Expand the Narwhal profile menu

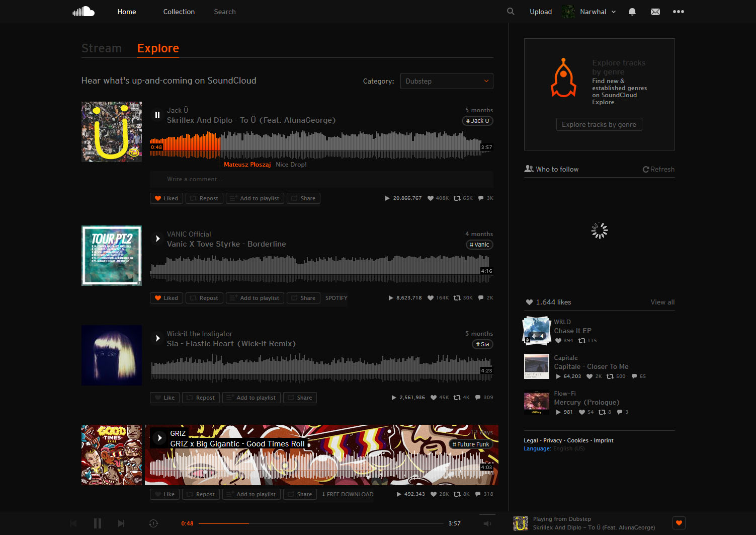[596, 11]
